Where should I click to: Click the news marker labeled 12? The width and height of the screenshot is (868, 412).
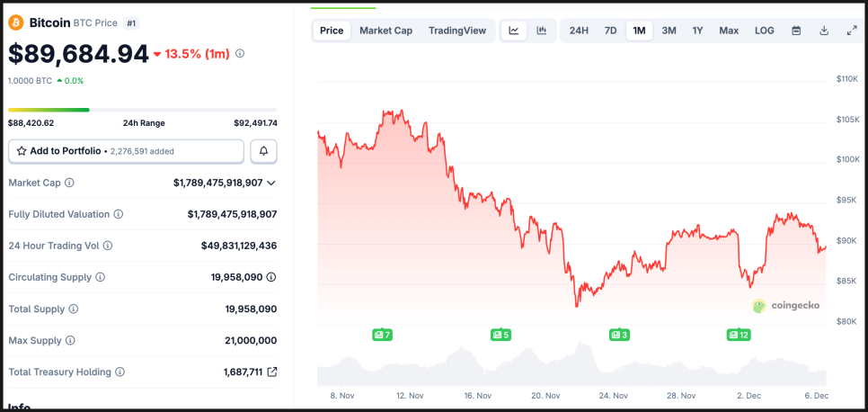(739, 335)
